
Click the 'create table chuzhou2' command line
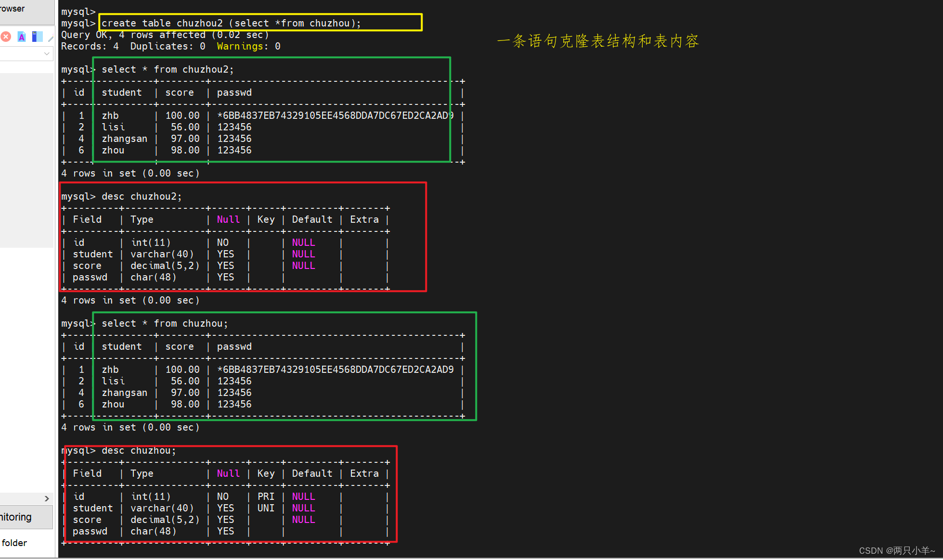[x=231, y=23]
